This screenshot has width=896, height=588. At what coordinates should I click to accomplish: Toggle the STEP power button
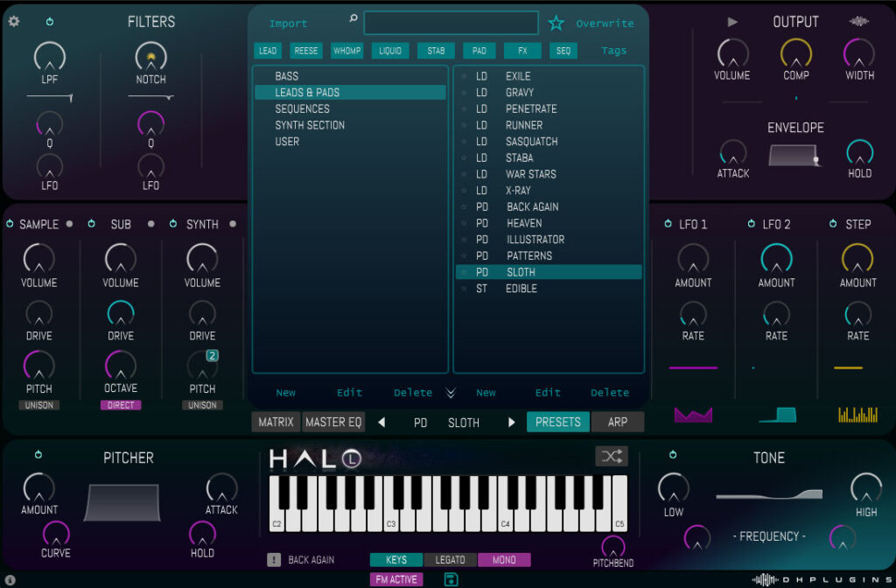[x=833, y=223]
